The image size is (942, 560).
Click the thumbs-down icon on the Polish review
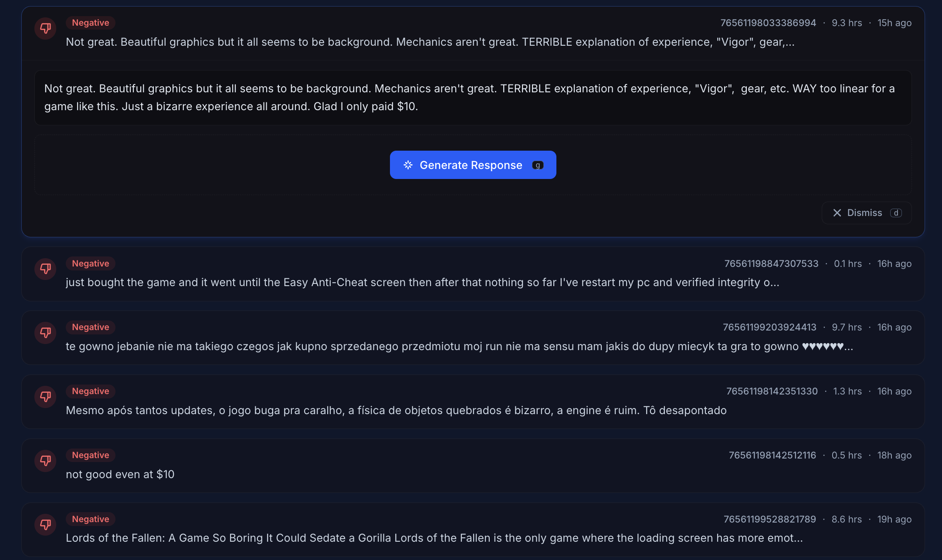[x=45, y=333]
